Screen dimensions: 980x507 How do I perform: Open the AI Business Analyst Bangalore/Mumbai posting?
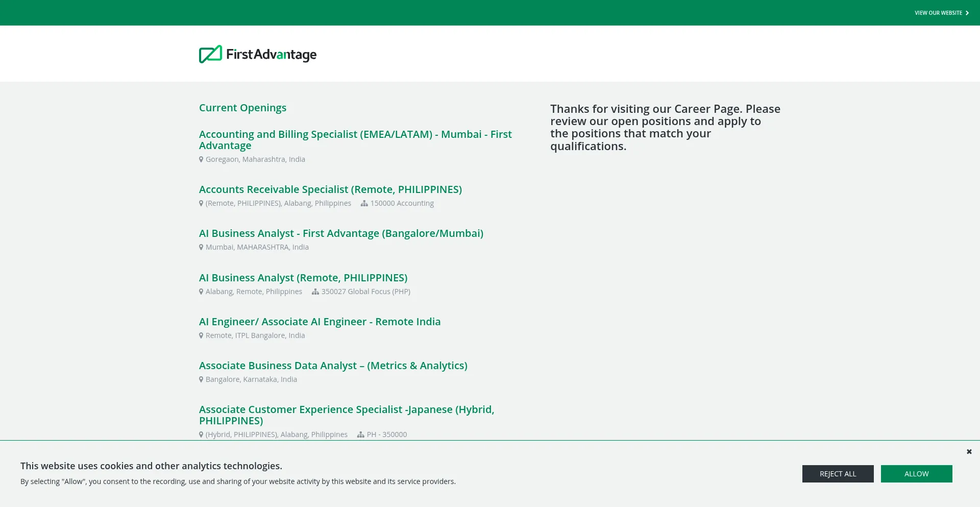(341, 233)
